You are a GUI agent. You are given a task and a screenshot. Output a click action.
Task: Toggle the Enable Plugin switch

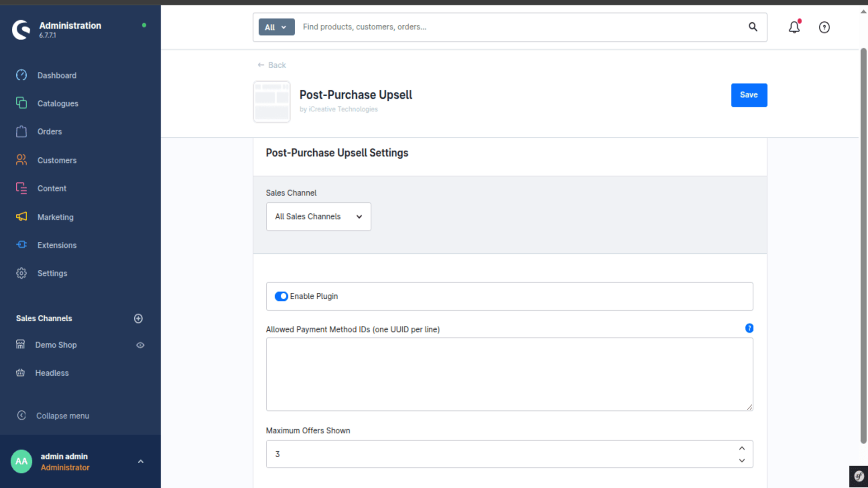coord(281,296)
